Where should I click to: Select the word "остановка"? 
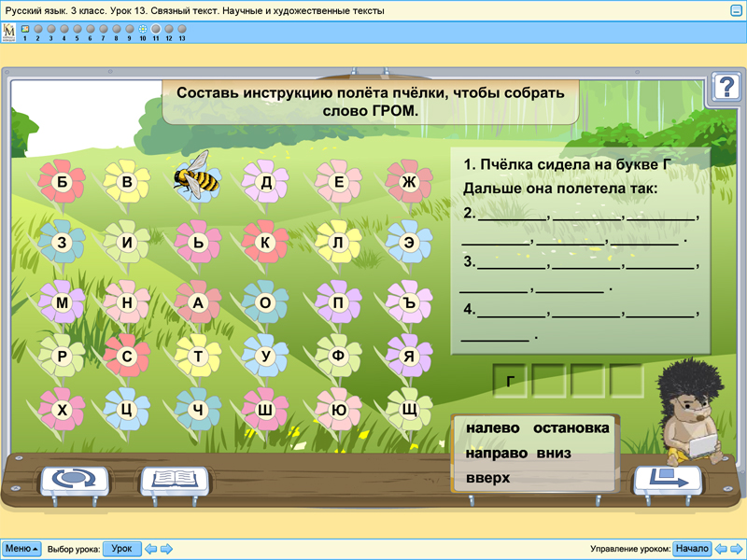571,427
